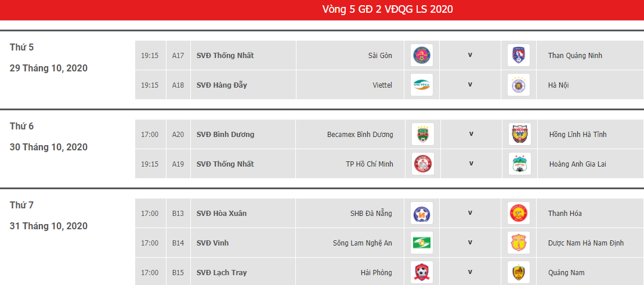Click the TP Hồ Chí Minh logo

(423, 164)
